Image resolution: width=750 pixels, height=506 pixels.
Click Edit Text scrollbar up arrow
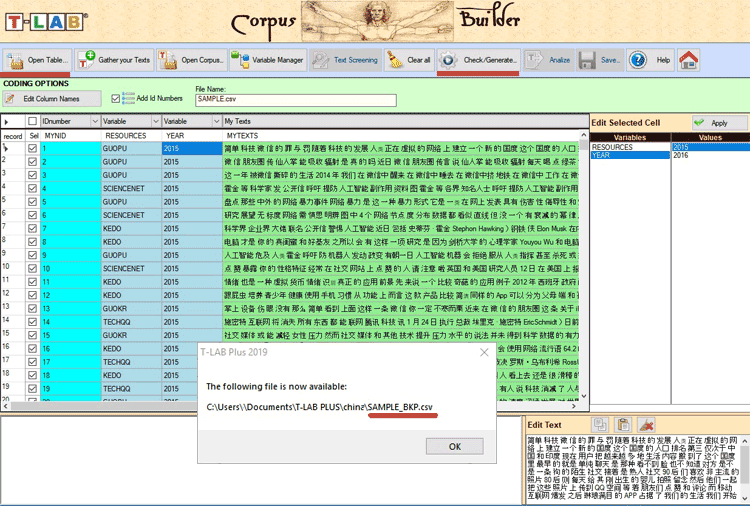pyautogui.click(x=745, y=440)
